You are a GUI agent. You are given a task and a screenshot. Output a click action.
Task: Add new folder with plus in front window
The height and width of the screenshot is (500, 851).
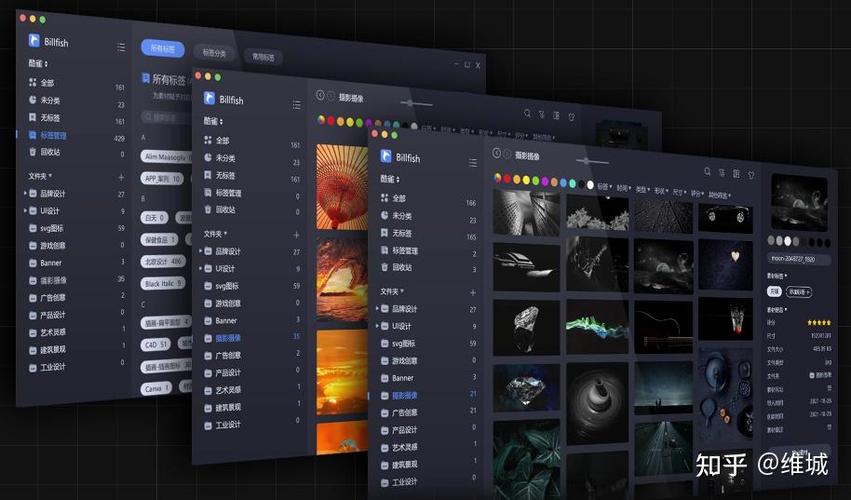click(x=473, y=293)
